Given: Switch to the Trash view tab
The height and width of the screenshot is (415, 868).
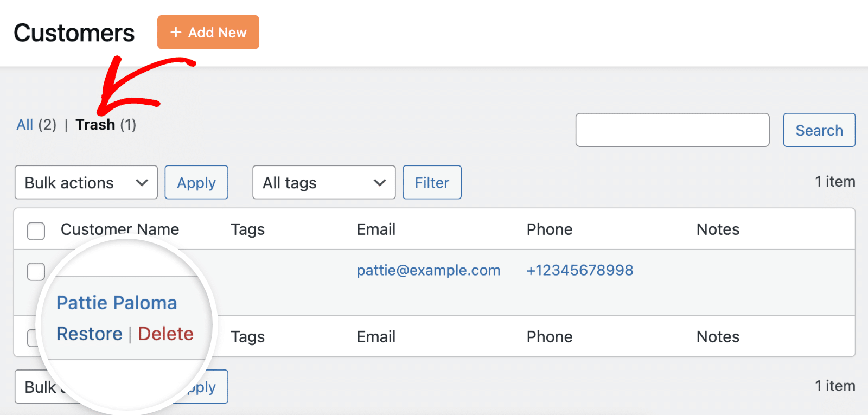Looking at the screenshot, I should click(x=95, y=125).
